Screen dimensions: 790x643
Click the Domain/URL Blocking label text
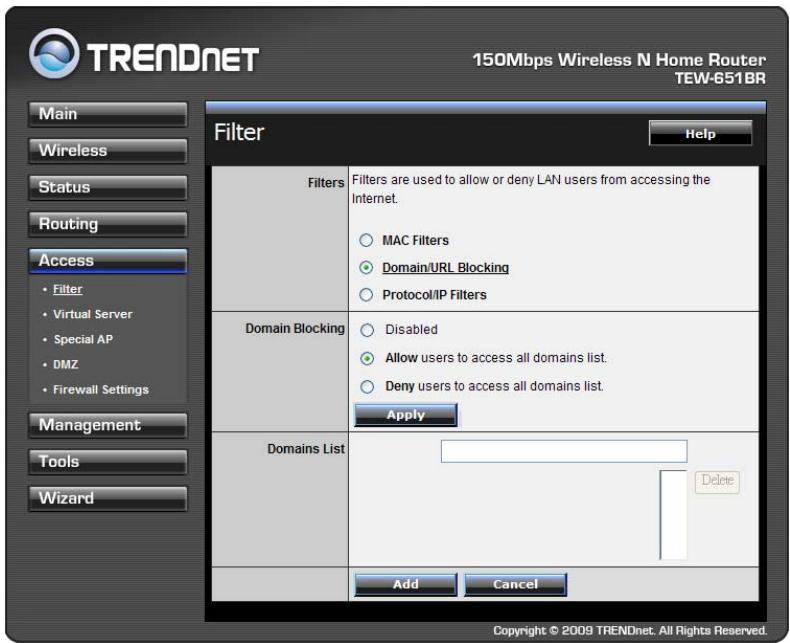[445, 268]
